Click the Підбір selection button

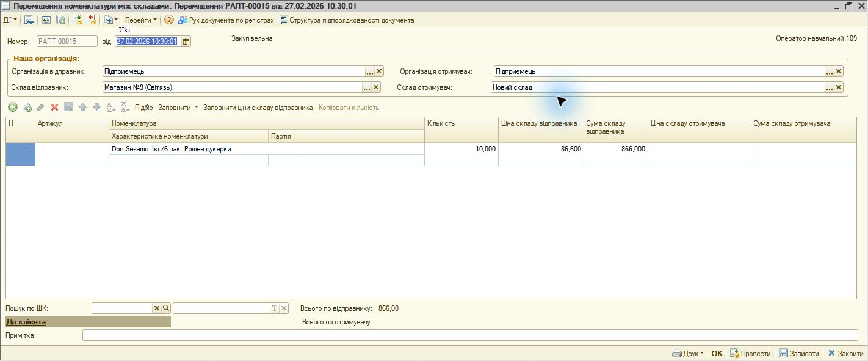[144, 108]
